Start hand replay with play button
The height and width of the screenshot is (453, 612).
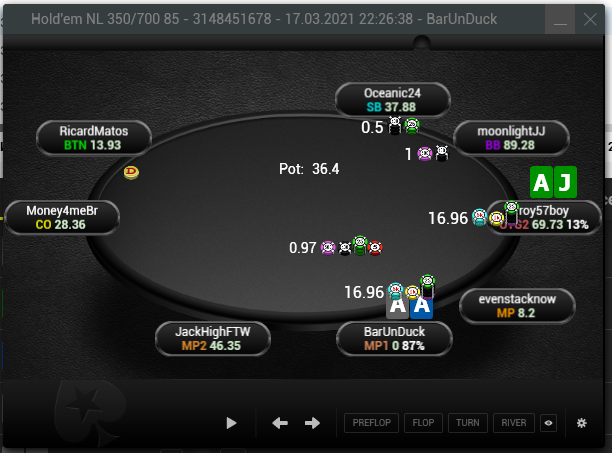[231, 423]
